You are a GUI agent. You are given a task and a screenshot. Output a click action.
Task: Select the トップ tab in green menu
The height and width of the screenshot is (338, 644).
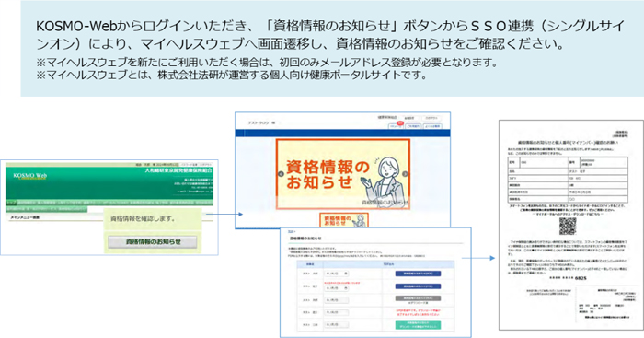pyautogui.click(x=11, y=203)
